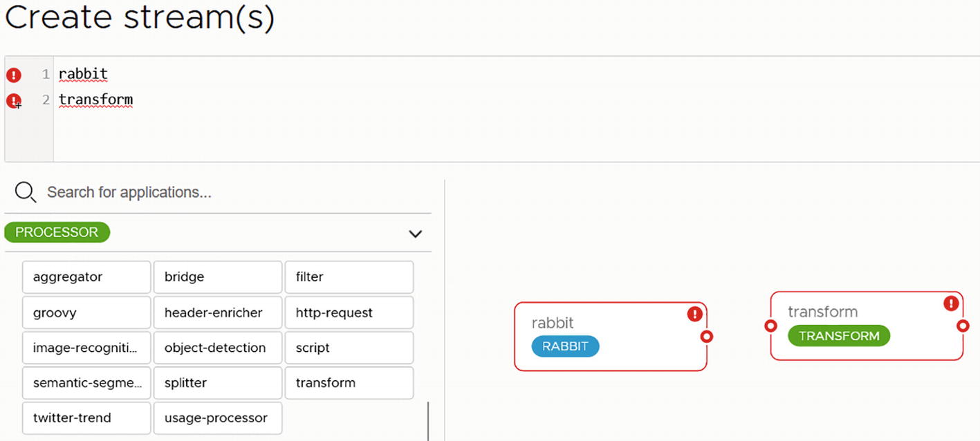
Task: Click the error icon on editor line 2
Action: [13, 101]
